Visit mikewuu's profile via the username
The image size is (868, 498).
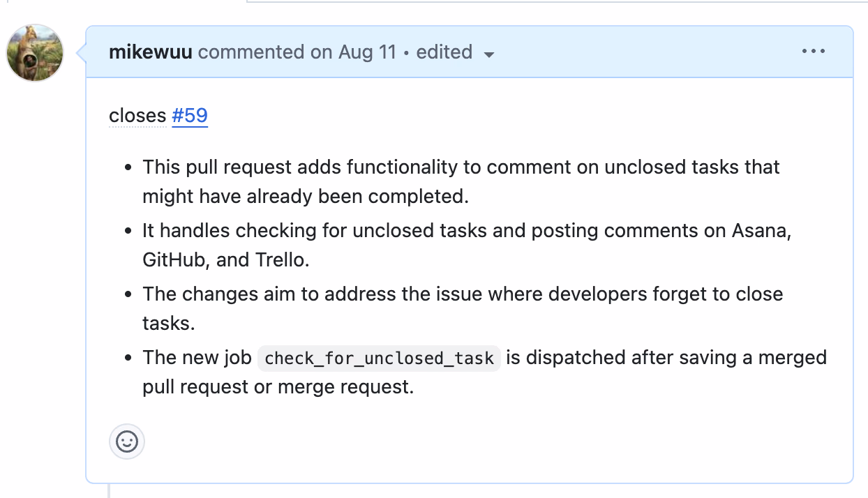tap(150, 51)
